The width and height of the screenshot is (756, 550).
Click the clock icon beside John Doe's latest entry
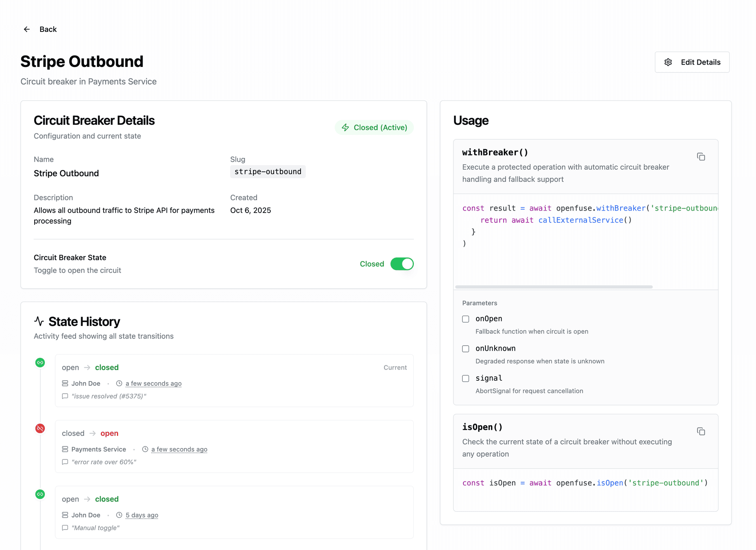[x=119, y=383]
